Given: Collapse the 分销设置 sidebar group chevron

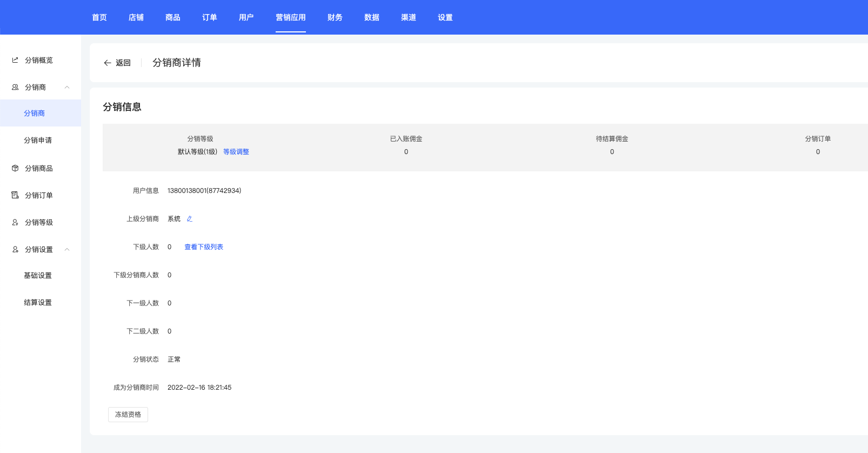Looking at the screenshot, I should pyautogui.click(x=67, y=249).
